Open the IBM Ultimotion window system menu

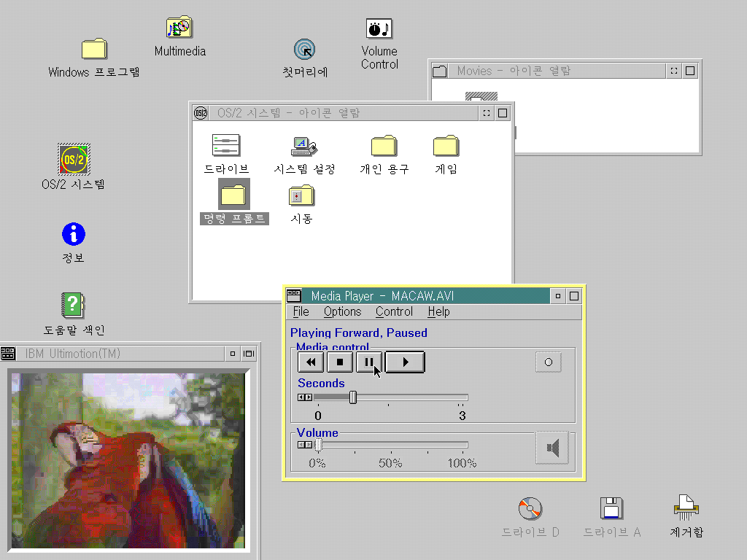(x=7, y=354)
